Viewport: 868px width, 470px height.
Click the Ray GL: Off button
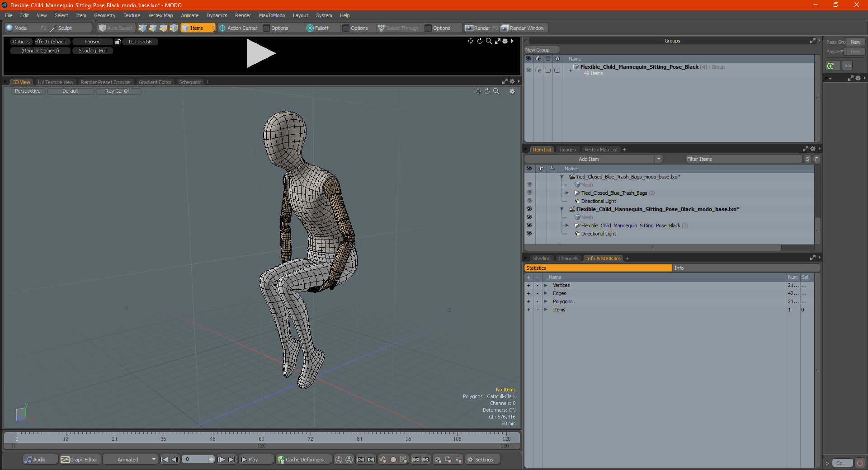tap(118, 91)
